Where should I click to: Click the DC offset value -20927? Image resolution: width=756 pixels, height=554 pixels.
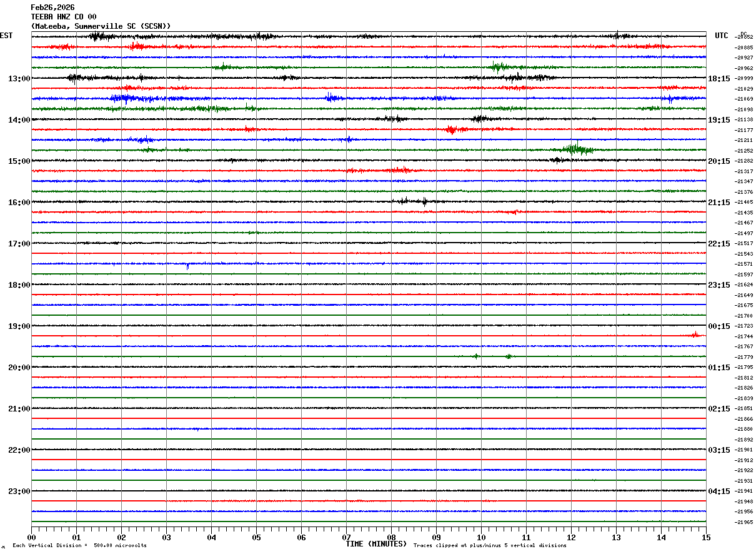pos(744,58)
